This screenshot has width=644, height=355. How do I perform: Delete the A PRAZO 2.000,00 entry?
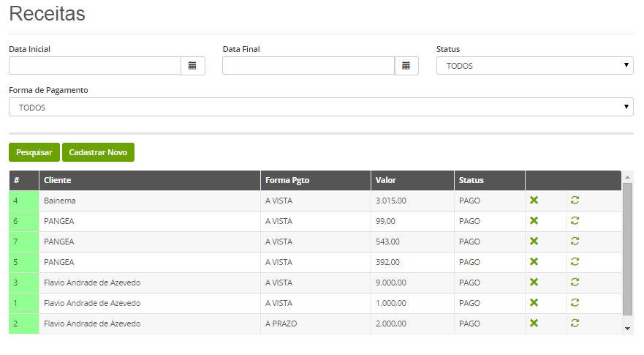coord(534,324)
